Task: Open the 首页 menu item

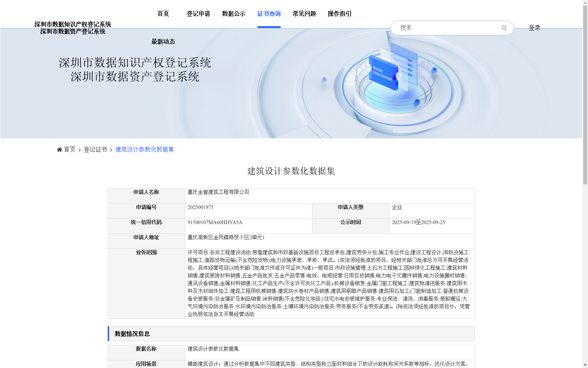Action: point(163,14)
